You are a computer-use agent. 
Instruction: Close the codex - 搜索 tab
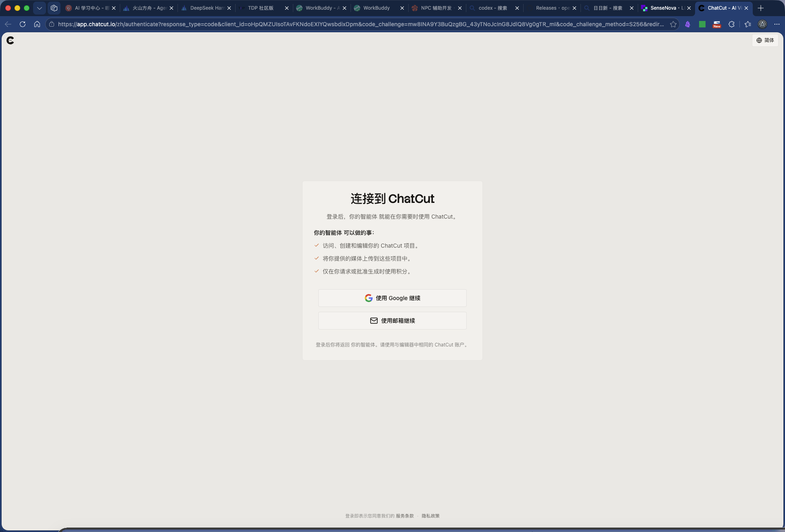tap(517, 8)
